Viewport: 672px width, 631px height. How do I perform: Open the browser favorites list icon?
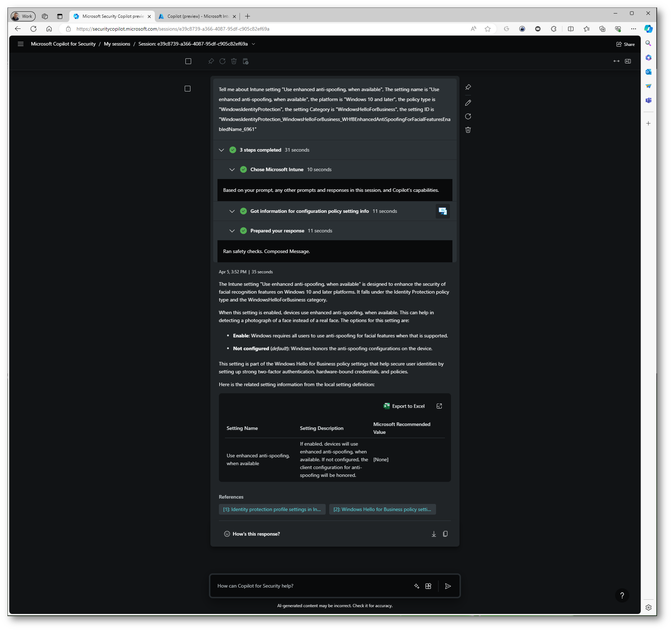[x=587, y=29]
